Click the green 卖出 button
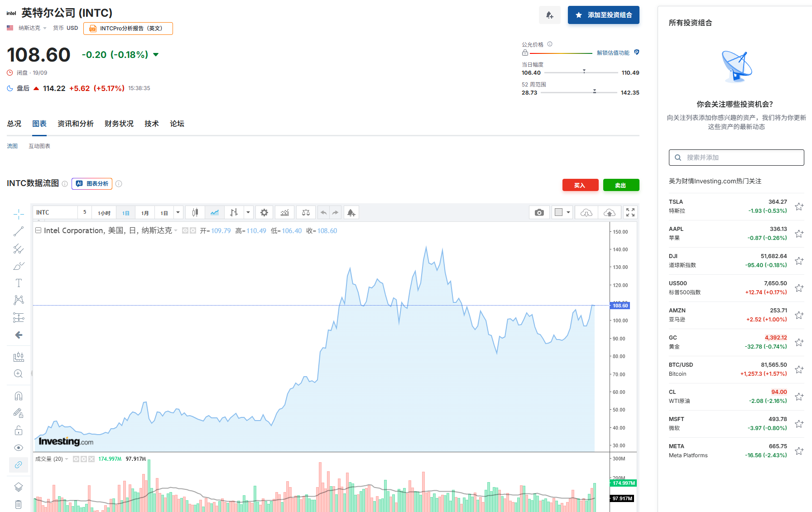812x512 pixels. click(621, 185)
